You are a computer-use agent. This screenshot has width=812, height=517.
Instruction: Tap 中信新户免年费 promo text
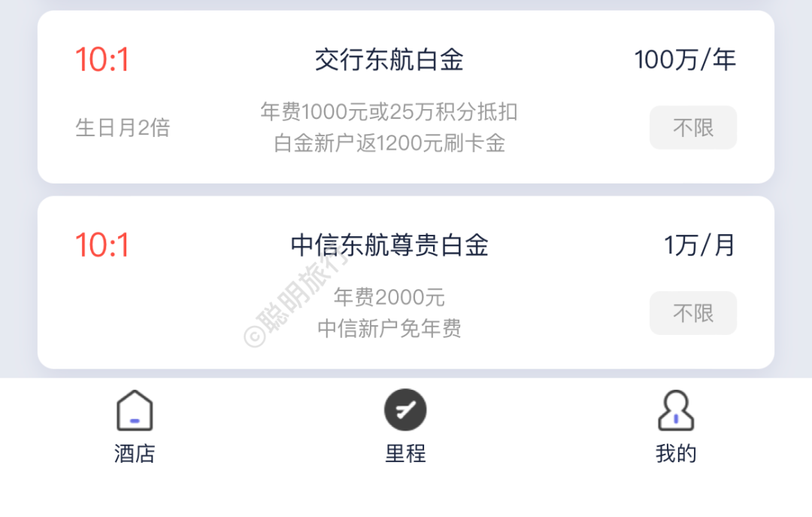(x=389, y=329)
